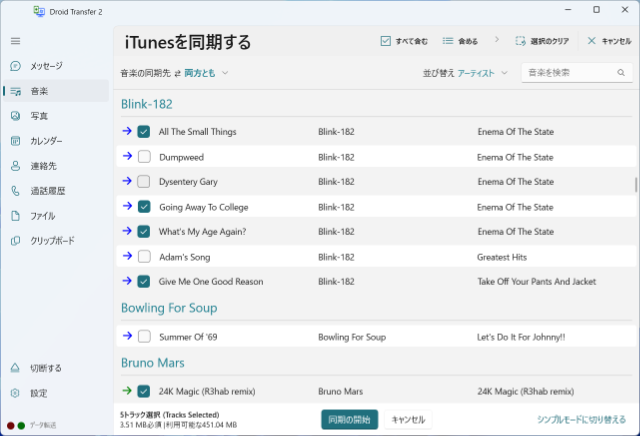Check the Adam's Song checkbox
The image size is (640, 436).
[144, 257]
